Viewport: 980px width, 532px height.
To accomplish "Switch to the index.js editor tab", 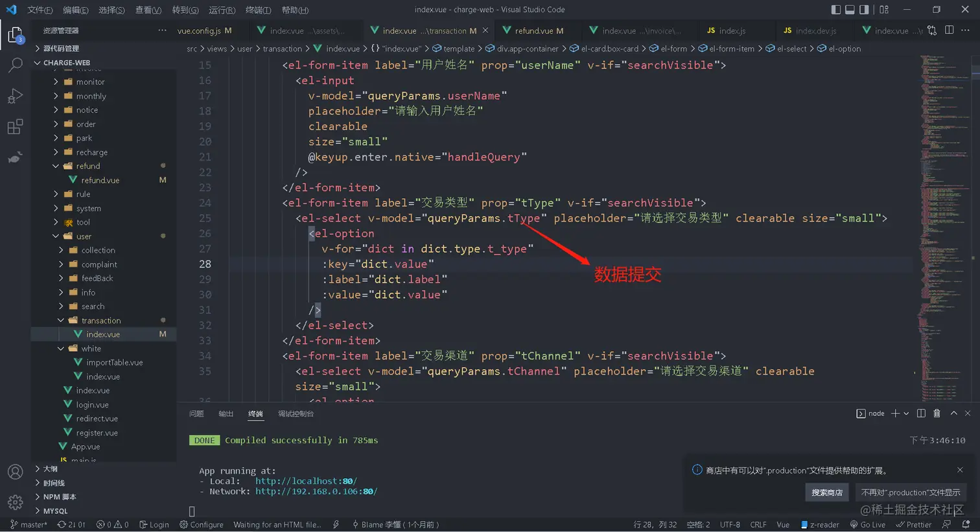I will [x=732, y=30].
